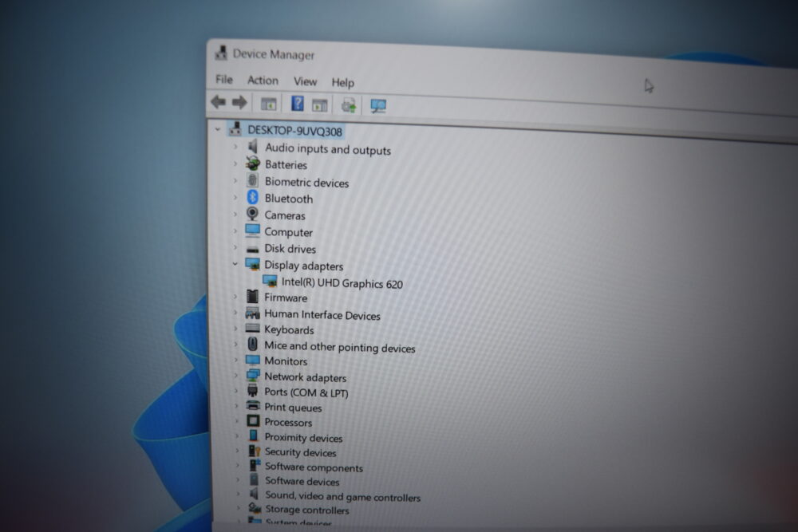
Task: Click the webcam icon beside Cameras
Action: point(252,214)
